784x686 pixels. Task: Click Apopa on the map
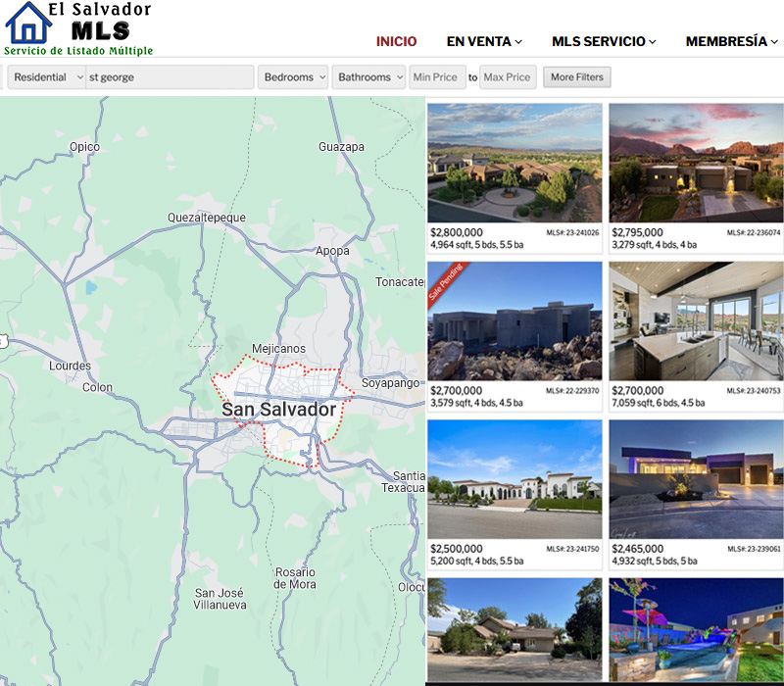click(x=332, y=251)
